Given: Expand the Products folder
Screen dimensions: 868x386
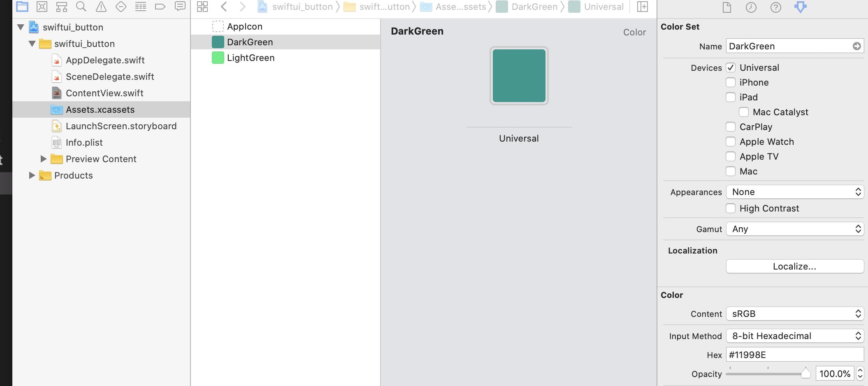Looking at the screenshot, I should pyautogui.click(x=32, y=175).
